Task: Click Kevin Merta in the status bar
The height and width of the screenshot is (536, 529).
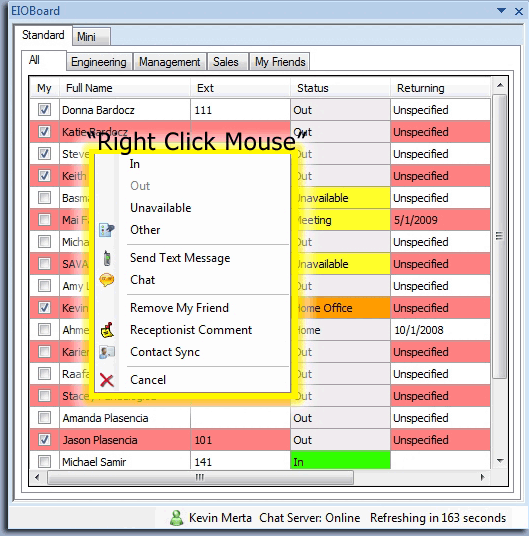Action: pyautogui.click(x=220, y=518)
